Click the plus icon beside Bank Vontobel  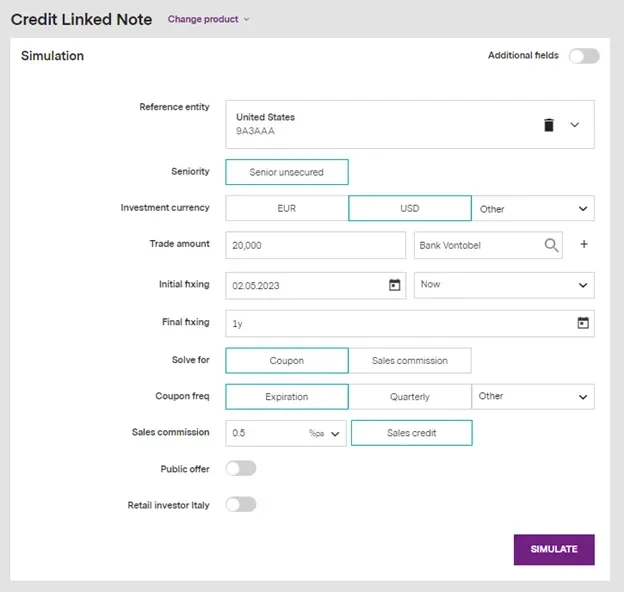584,245
